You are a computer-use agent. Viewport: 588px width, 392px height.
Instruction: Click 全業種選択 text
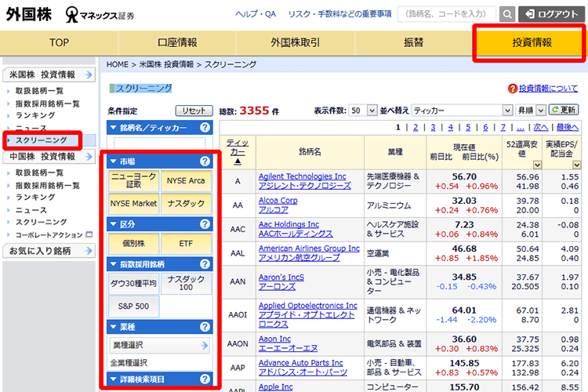(129, 363)
